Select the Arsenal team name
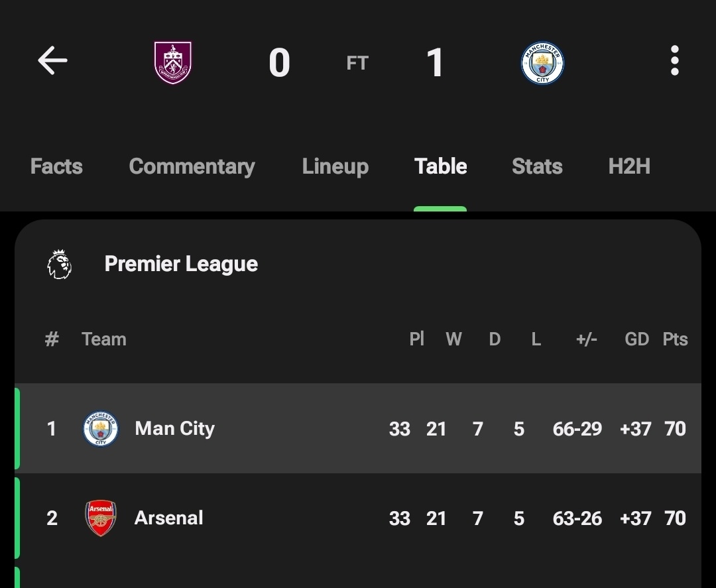Screen dimensions: 716x588 click(x=168, y=518)
